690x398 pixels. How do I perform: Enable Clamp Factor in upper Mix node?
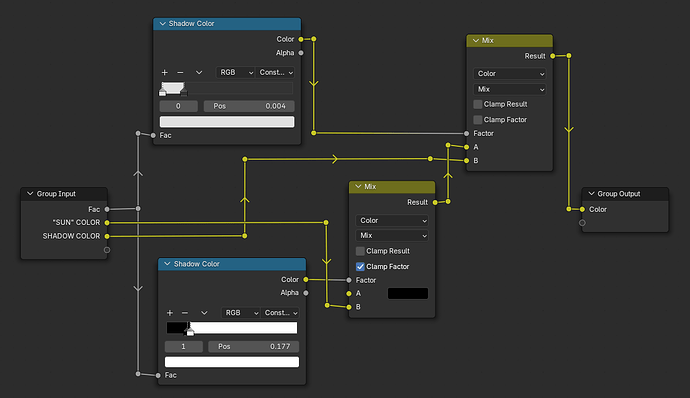point(478,120)
